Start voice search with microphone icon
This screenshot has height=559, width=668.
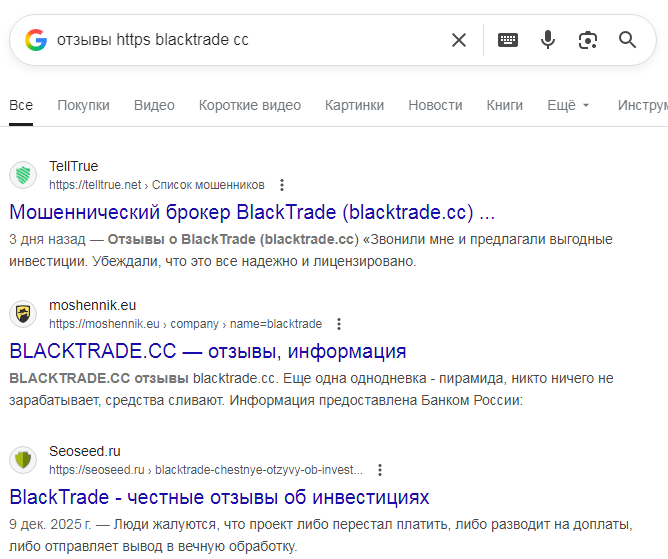[548, 40]
